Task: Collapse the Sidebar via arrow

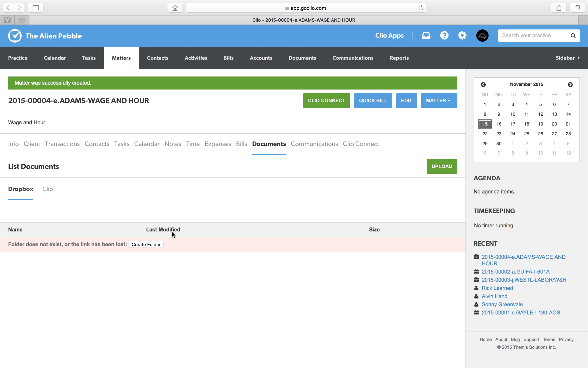Action: pyautogui.click(x=579, y=58)
